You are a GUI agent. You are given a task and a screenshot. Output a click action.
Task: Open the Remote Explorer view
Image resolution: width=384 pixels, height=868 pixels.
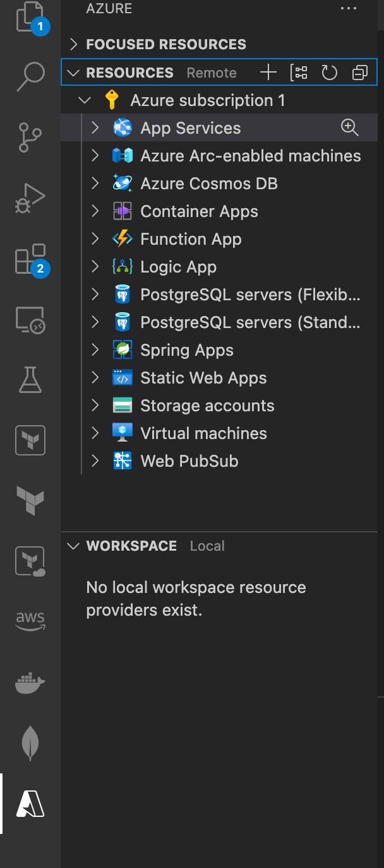pos(30,320)
